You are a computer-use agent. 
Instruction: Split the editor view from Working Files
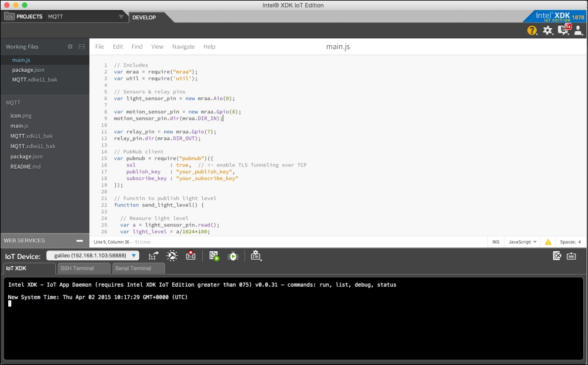tap(82, 47)
